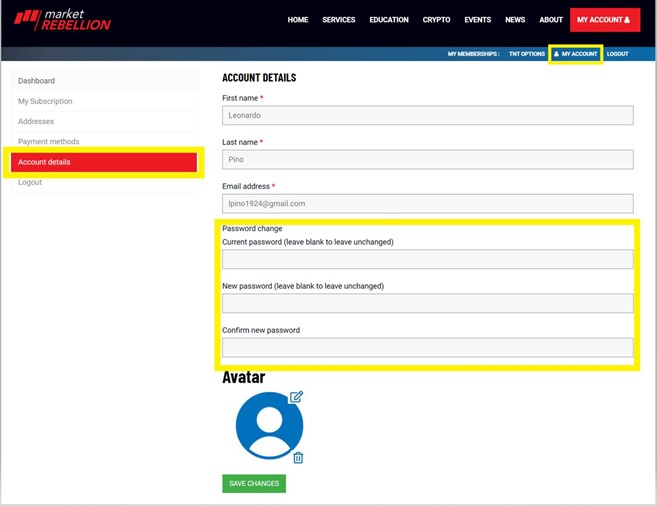Viewport: 657px width, 506px height.
Task: Click the Market Rebellion logo
Action: click(62, 20)
